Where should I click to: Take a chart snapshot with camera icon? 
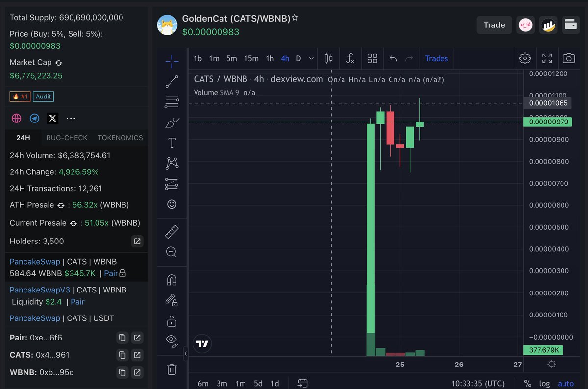[569, 59]
